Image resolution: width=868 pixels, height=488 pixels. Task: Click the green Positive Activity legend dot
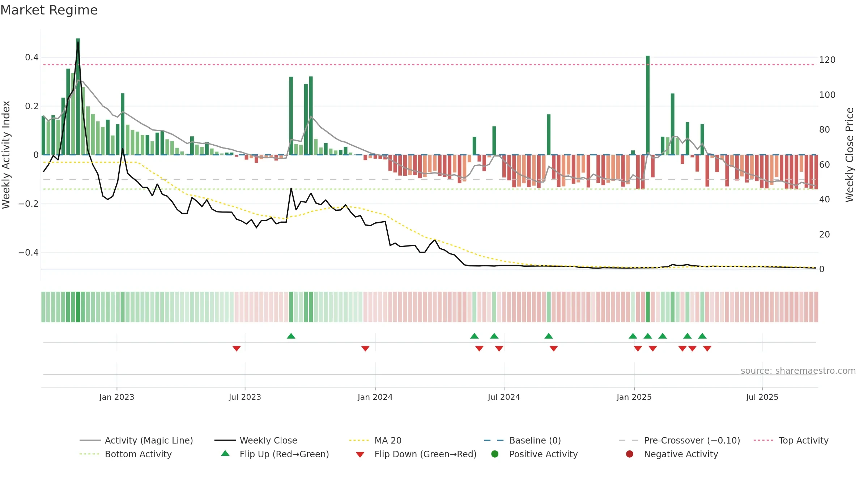click(x=495, y=454)
